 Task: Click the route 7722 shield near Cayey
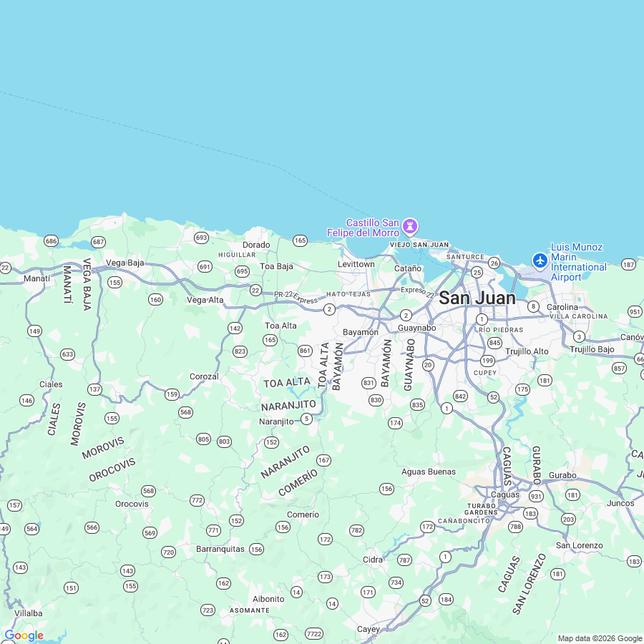coord(314,634)
